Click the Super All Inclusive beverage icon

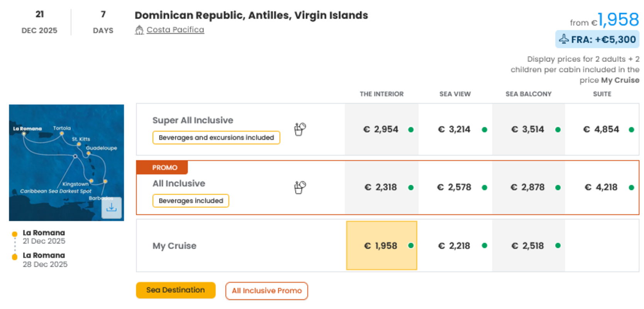(300, 129)
